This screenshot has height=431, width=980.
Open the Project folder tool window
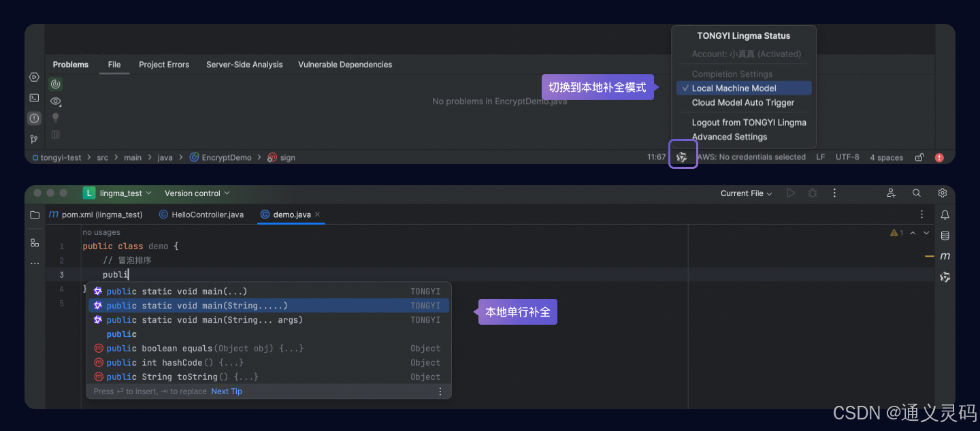35,214
